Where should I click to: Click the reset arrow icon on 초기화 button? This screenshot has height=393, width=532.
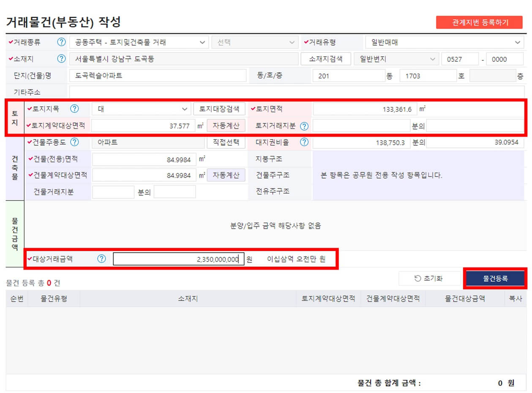click(x=418, y=278)
